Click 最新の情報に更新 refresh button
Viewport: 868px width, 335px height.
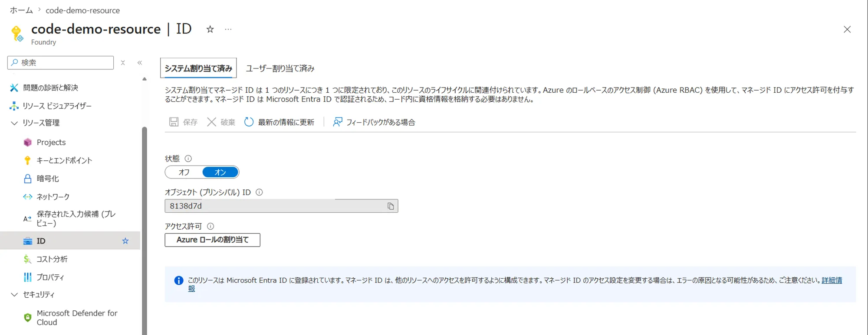279,122
